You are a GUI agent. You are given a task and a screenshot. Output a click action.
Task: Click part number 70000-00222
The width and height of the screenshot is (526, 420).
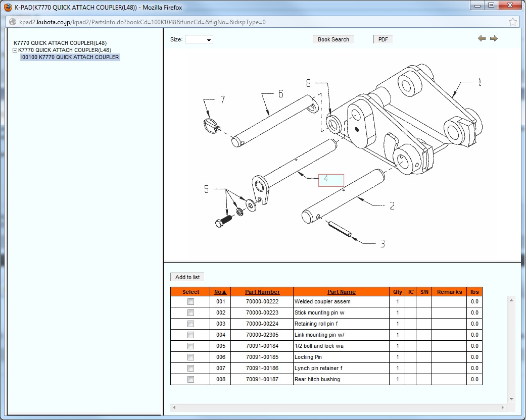262,302
